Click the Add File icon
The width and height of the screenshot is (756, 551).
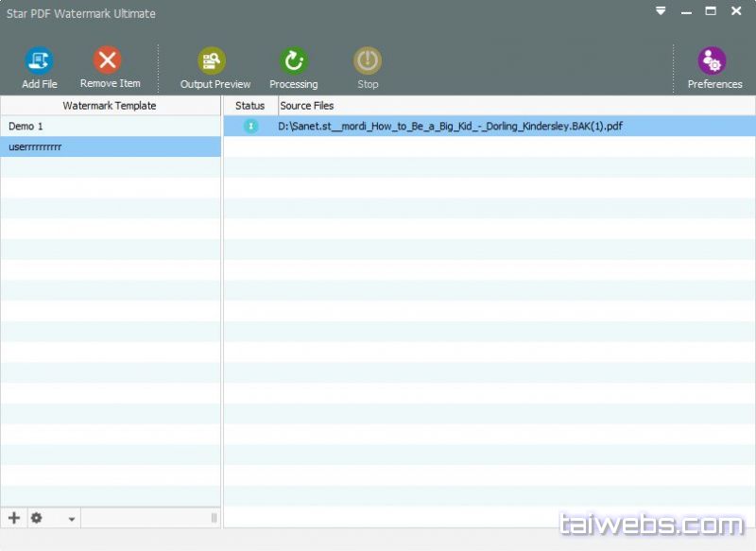(x=39, y=61)
